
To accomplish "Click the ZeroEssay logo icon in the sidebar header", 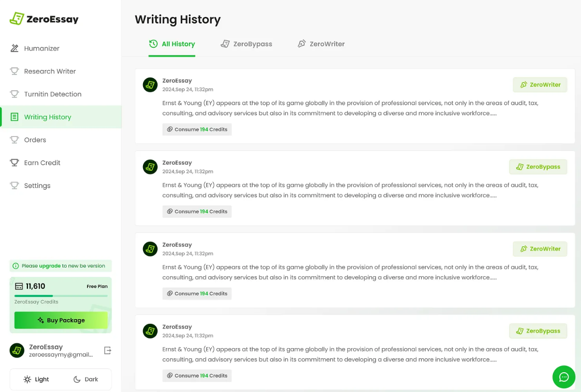I will click(17, 19).
